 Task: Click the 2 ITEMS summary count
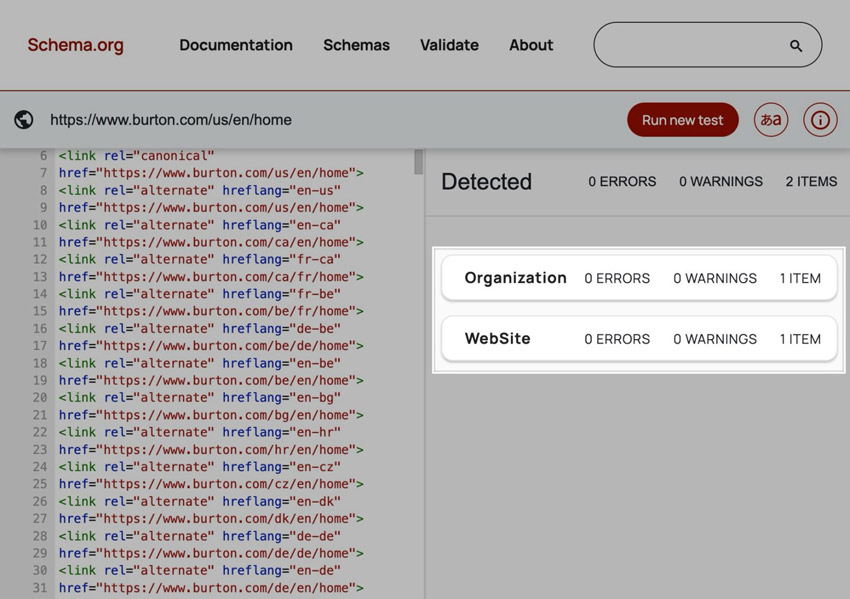[811, 182]
